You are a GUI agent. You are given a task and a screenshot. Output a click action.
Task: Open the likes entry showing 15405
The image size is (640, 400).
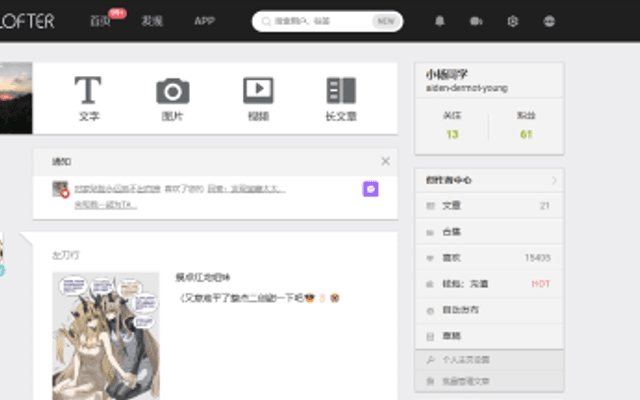(x=489, y=258)
